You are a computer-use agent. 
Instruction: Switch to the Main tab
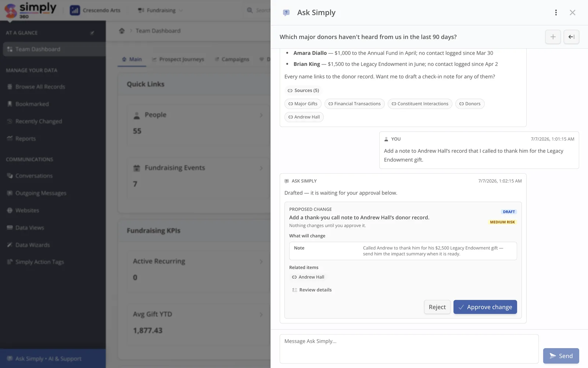132,59
